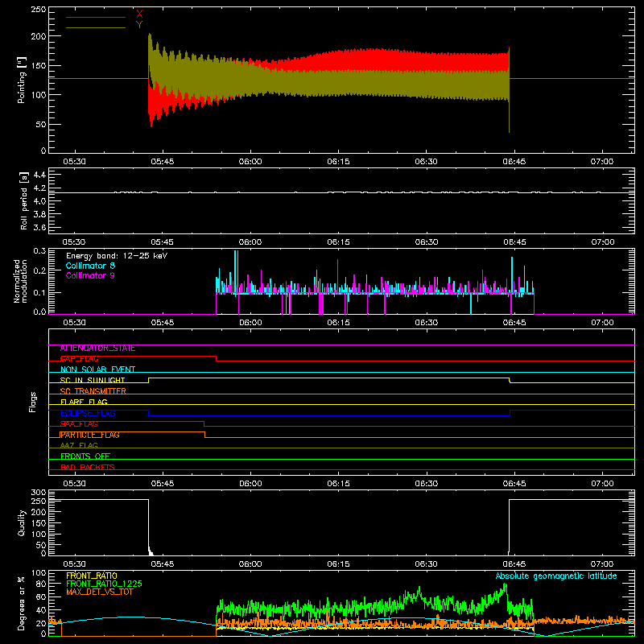Select the red X legend line sample
Image resolution: width=644 pixels, height=644 pixels.
tap(96, 17)
